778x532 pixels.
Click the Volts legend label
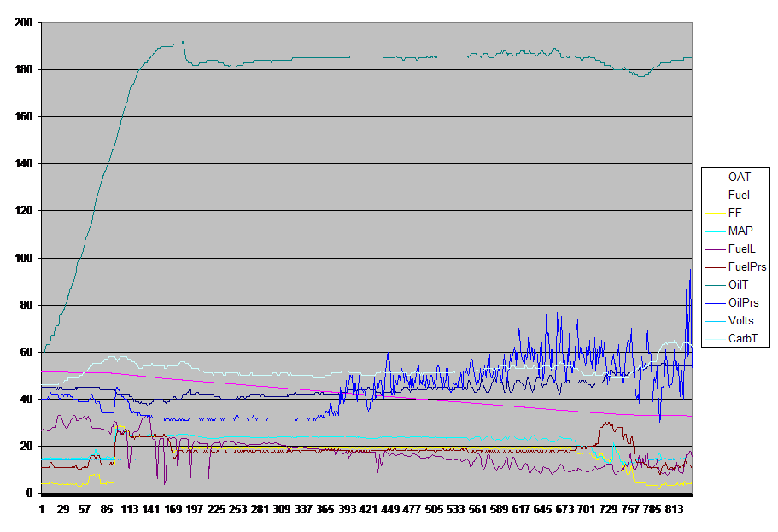point(741,320)
